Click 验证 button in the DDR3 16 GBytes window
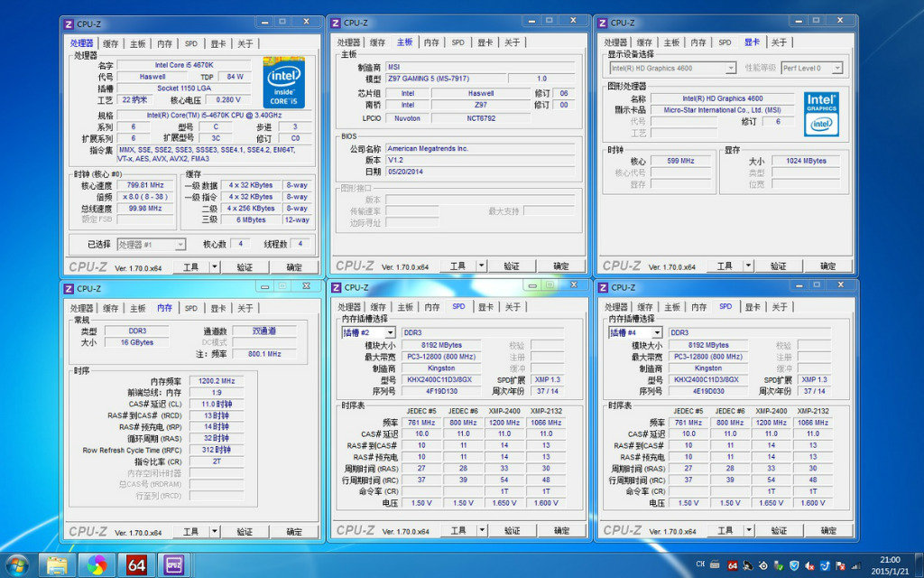This screenshot has height=578, width=924. click(245, 532)
